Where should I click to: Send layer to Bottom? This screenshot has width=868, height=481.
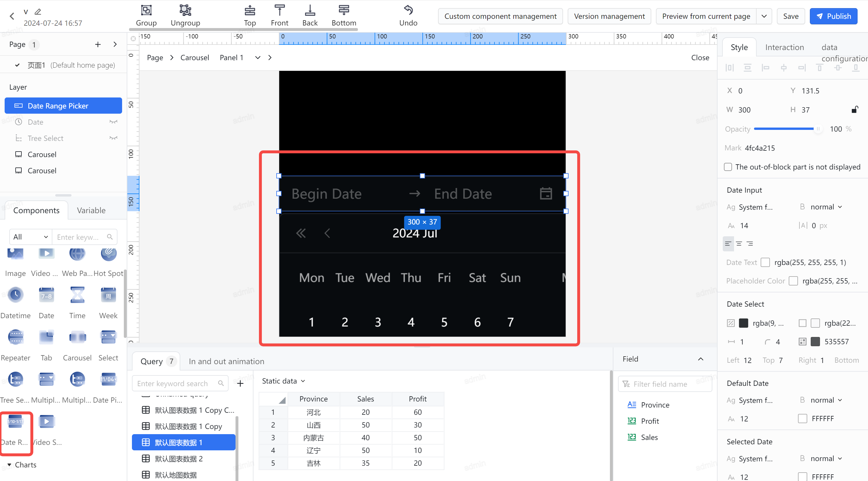(x=344, y=10)
